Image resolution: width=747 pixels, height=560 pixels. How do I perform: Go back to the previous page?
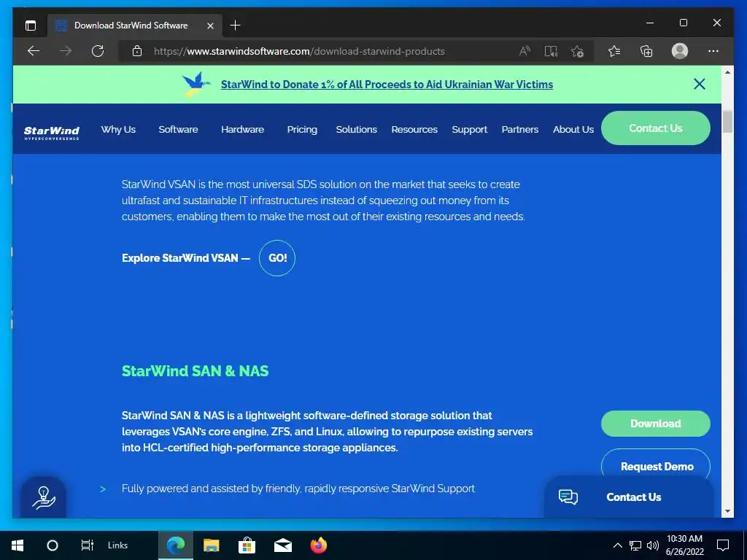34,51
